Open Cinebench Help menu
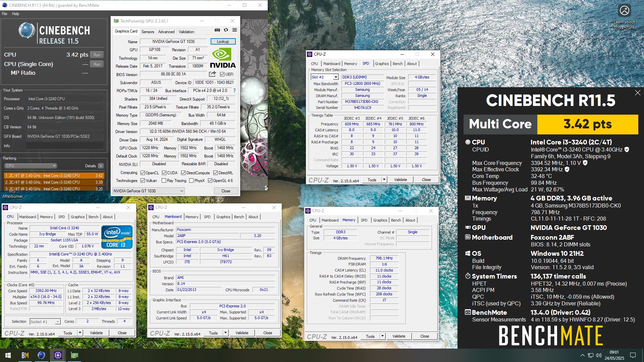The height and width of the screenshot is (362, 644). tap(15, 14)
